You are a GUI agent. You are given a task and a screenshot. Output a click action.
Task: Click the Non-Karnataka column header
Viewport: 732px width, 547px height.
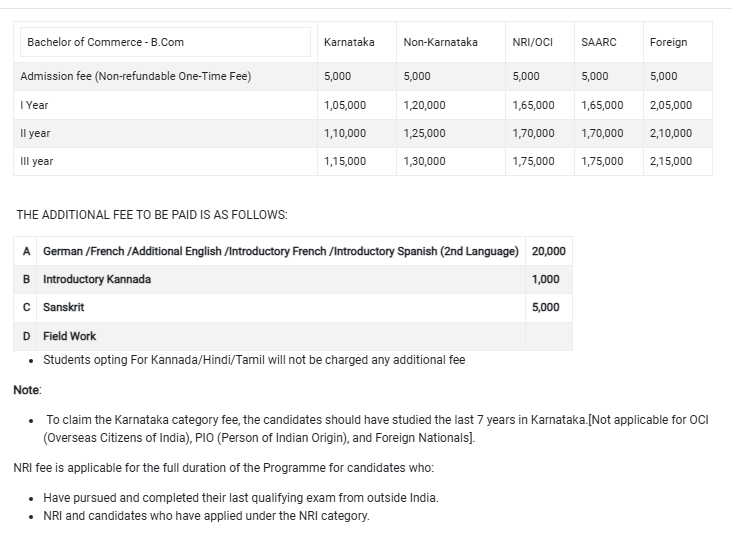point(440,42)
